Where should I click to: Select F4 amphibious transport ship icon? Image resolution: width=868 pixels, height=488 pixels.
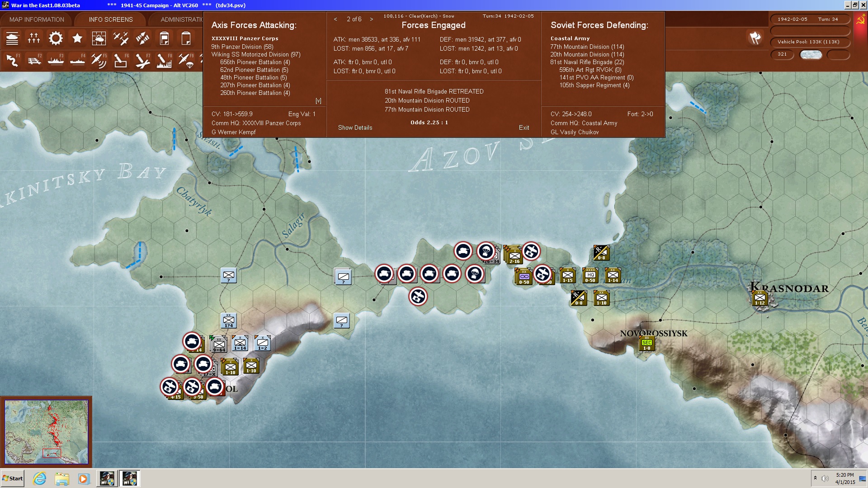tap(77, 60)
